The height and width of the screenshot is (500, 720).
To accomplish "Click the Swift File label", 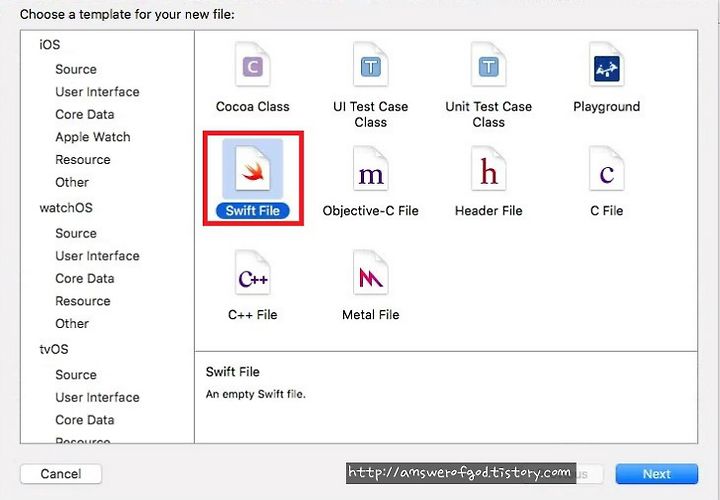I will tap(253, 211).
